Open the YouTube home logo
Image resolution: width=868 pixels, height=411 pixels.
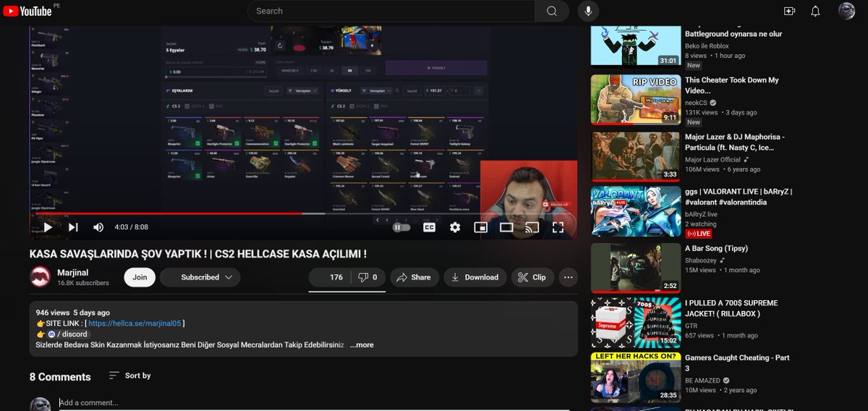tap(27, 11)
